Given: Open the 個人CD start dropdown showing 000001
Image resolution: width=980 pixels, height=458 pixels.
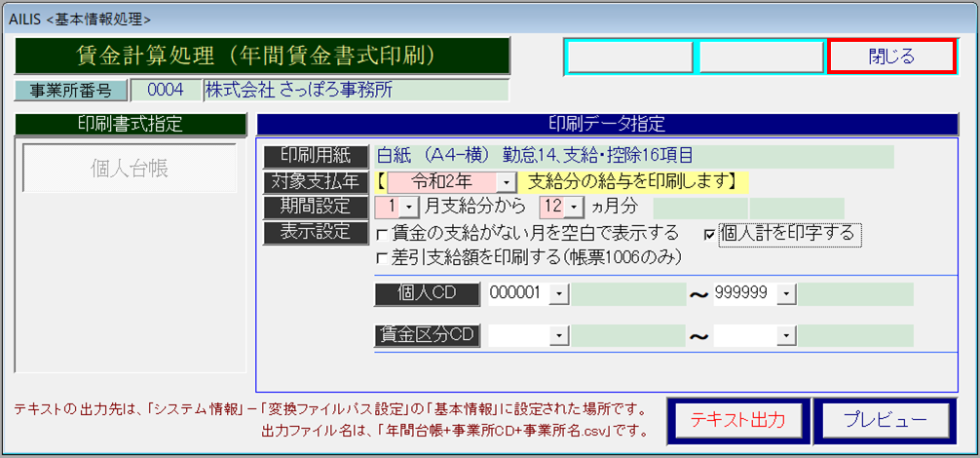Looking at the screenshot, I should click(559, 294).
